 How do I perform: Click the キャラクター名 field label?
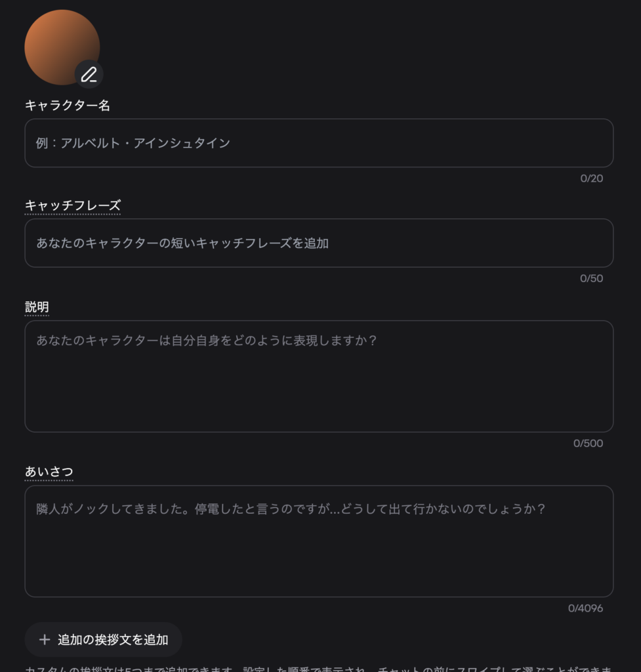click(x=67, y=106)
